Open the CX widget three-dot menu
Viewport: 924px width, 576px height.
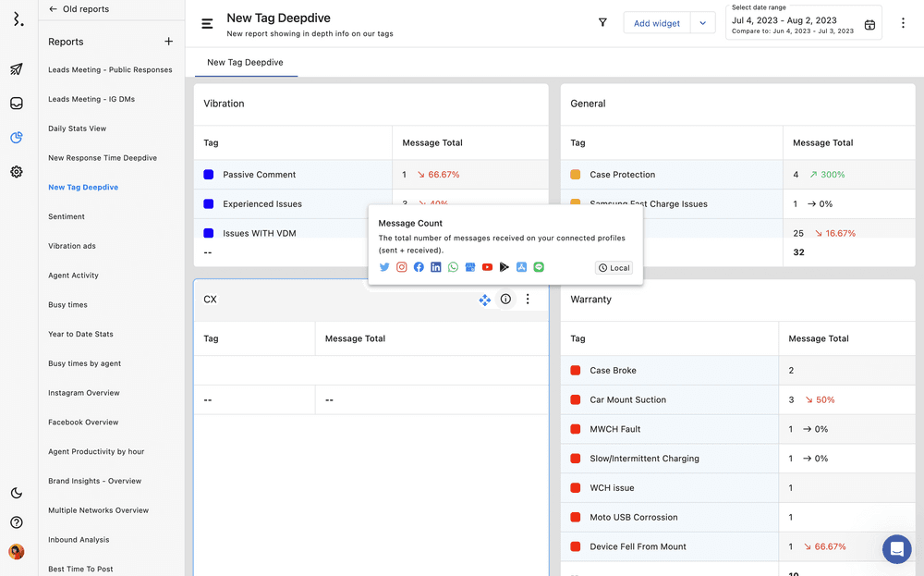528,300
